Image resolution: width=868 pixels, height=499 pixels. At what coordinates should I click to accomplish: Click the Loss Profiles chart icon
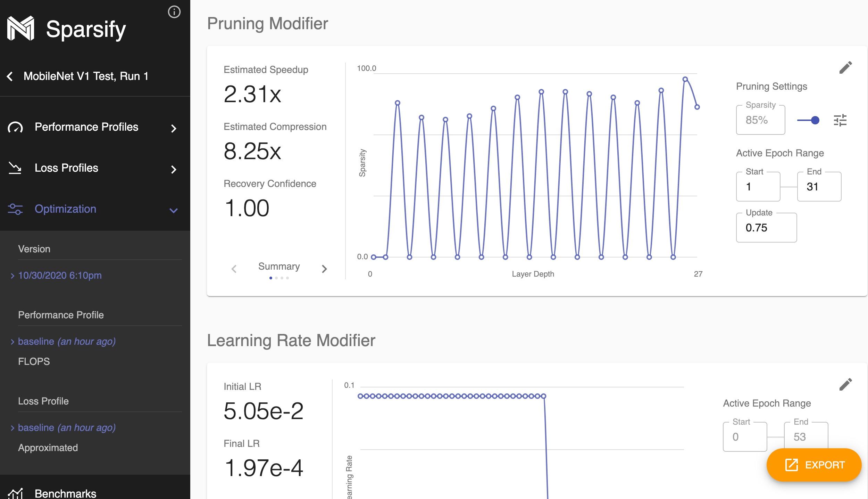click(x=15, y=168)
